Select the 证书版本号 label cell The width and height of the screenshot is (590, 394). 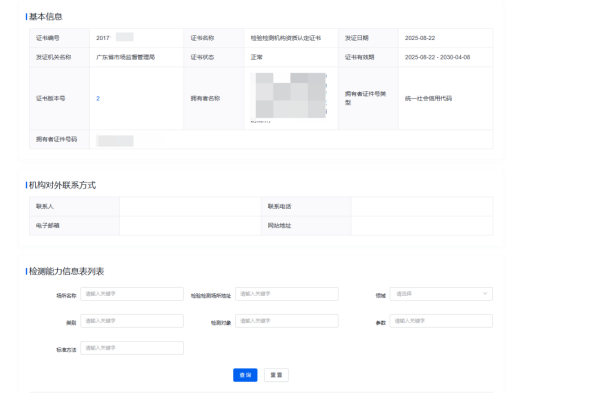(59, 99)
